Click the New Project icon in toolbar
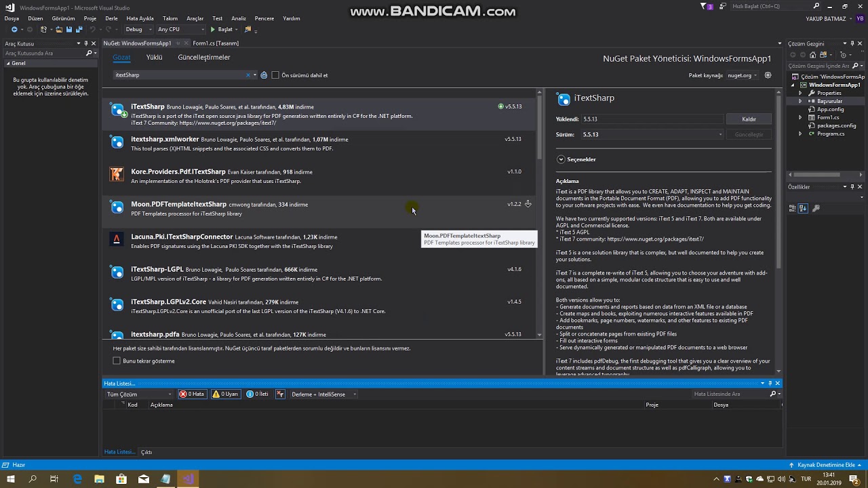Image resolution: width=868 pixels, height=488 pixels. [44, 30]
